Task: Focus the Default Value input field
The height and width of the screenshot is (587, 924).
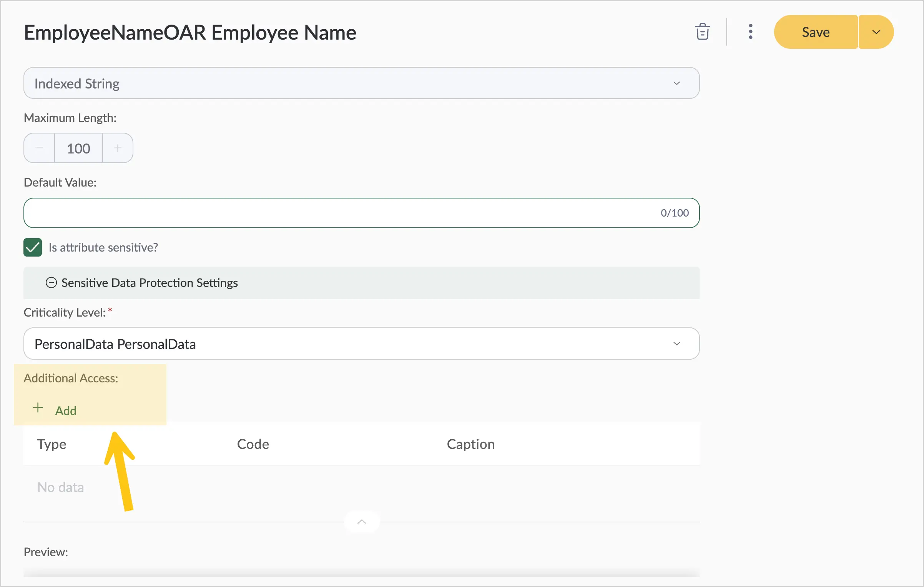Action: [x=361, y=213]
